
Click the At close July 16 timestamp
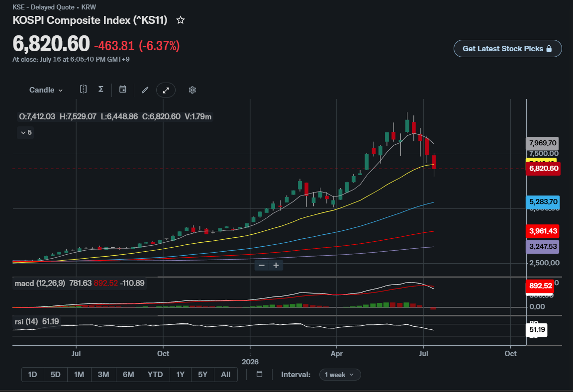[x=71, y=59]
